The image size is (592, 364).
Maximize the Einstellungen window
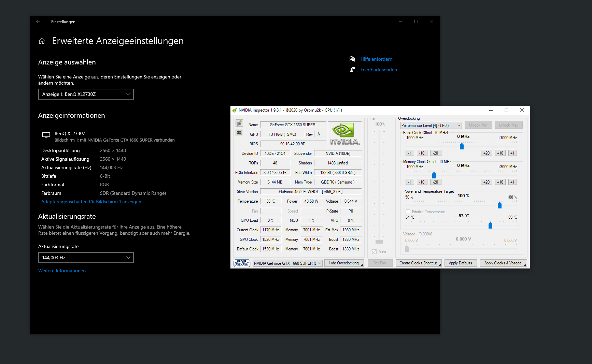click(x=416, y=21)
